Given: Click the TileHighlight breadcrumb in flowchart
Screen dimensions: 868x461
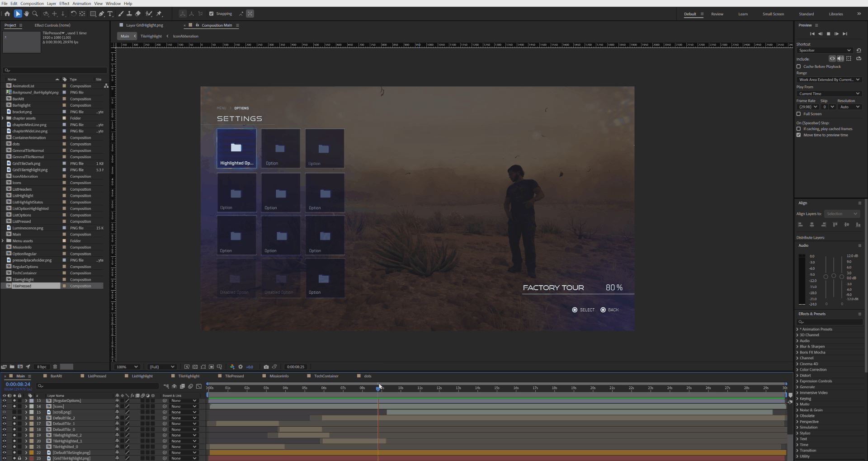Looking at the screenshot, I should click(151, 36).
